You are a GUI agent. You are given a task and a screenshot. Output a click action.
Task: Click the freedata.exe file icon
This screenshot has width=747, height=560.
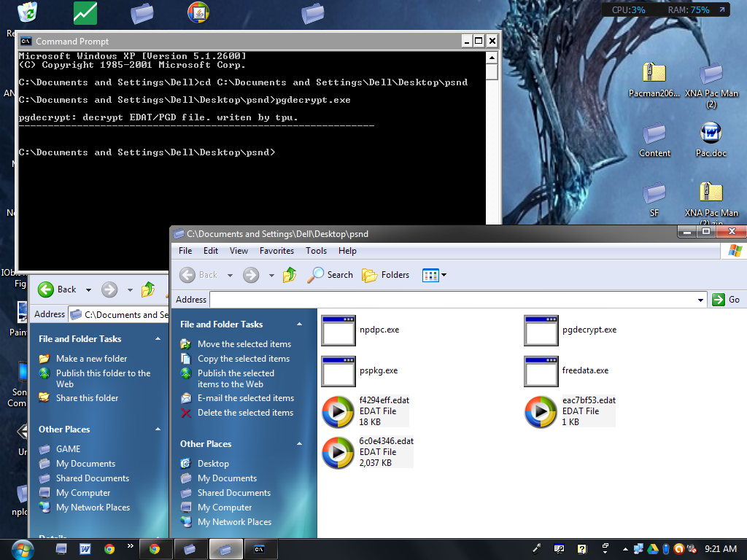[542, 371]
